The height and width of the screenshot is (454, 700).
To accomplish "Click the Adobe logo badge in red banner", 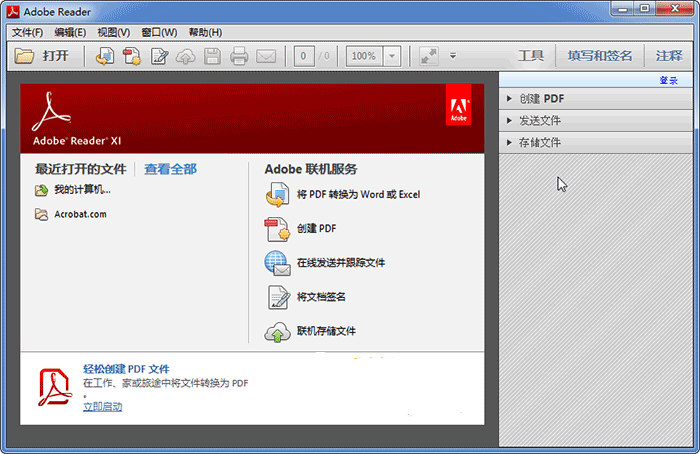I will click(x=458, y=105).
